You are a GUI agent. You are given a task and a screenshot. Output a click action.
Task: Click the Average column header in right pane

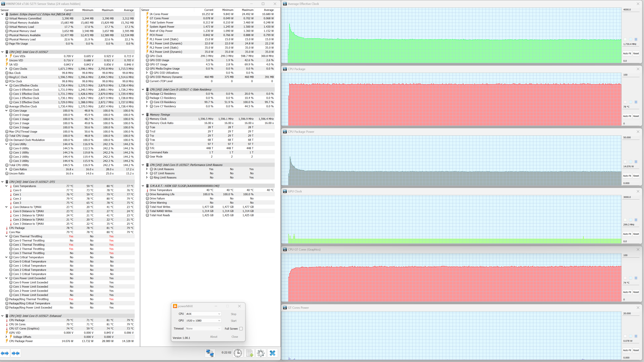coord(269,10)
